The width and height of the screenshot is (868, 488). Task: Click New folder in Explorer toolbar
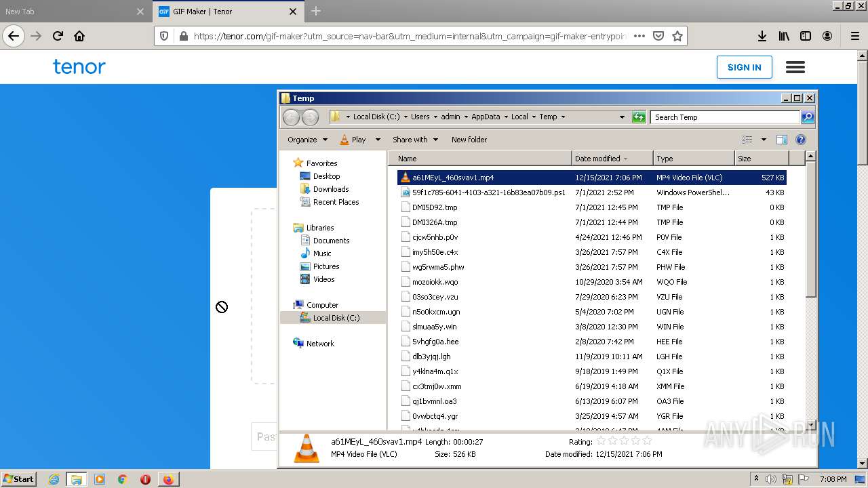469,140
